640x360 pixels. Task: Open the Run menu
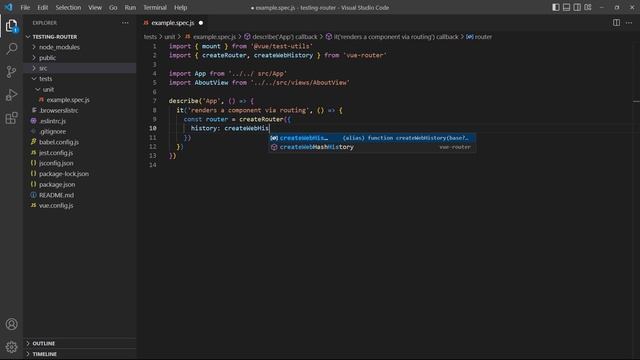click(x=130, y=7)
